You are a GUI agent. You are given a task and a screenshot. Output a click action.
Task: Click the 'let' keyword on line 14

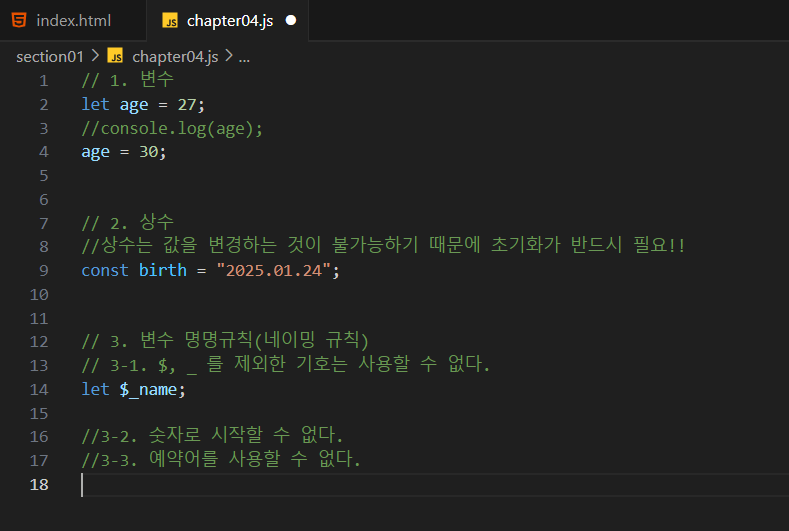click(x=96, y=389)
